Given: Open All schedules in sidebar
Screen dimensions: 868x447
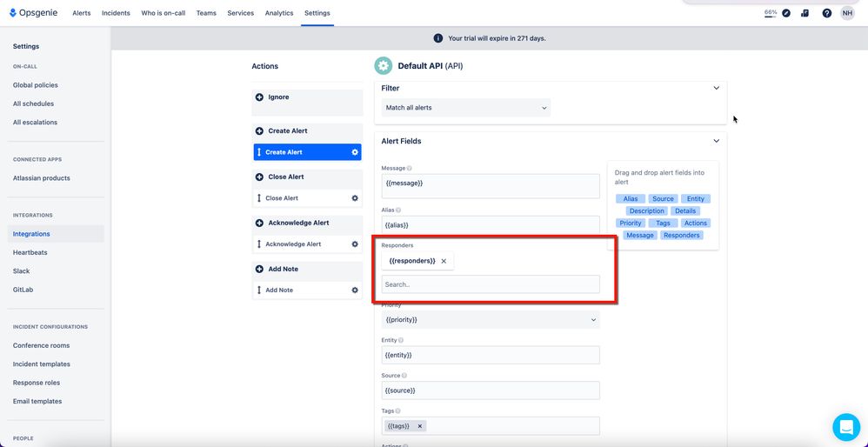Looking at the screenshot, I should 33,103.
